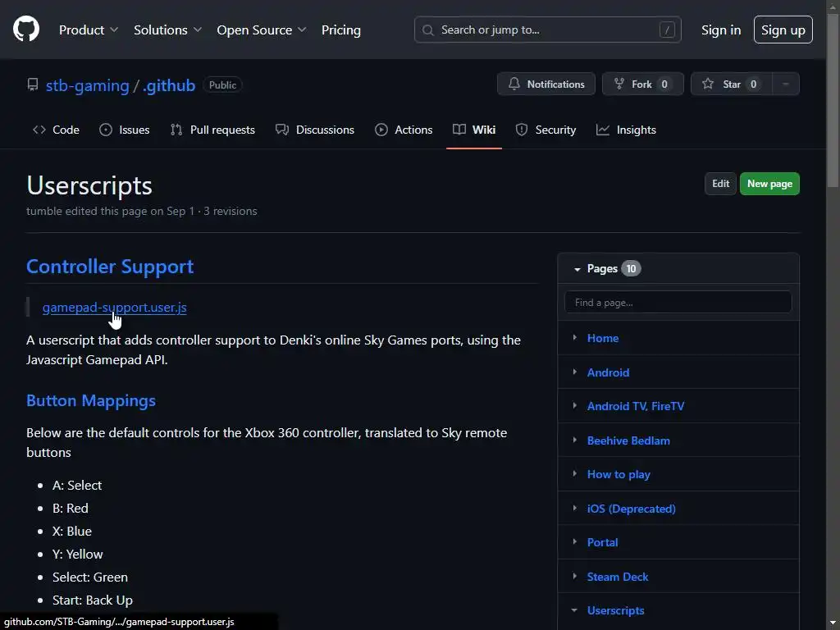
Task: Click the search magnifier icon
Action: tap(427, 30)
